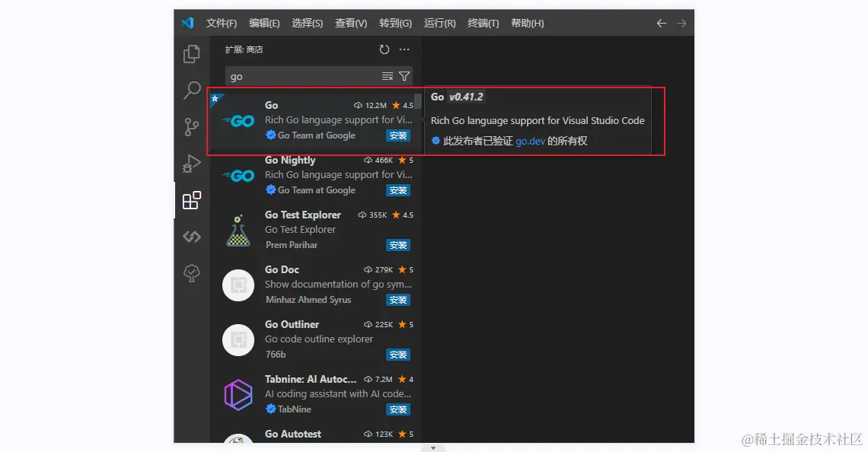Click the Tabnine extension logo
This screenshot has width=868, height=452.
[x=238, y=394]
